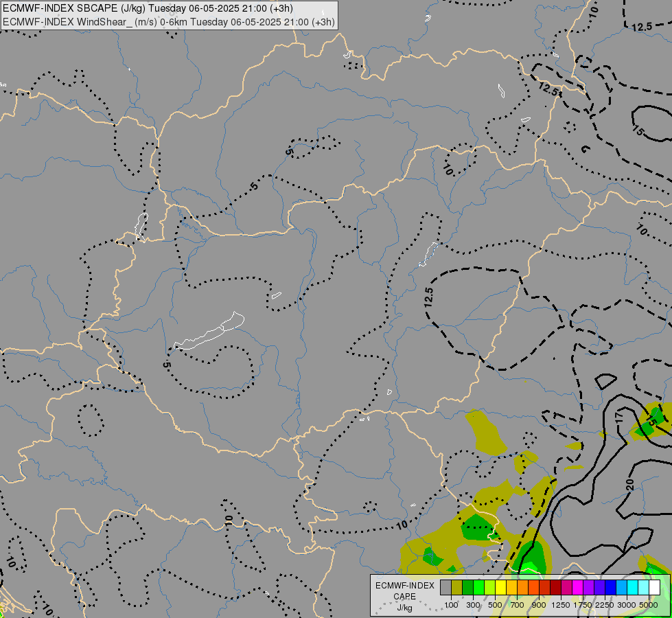Select the bright magenta legend swatch
This screenshot has width=672, height=618.
coord(578,587)
